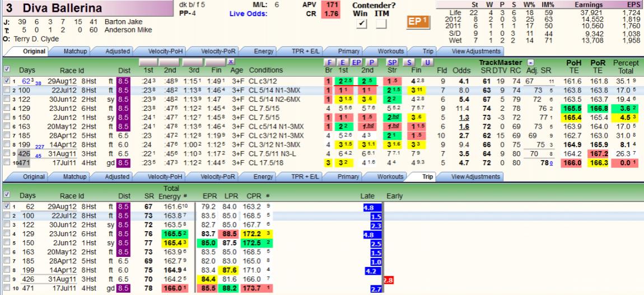Screen dimensions: 644x295
Task: Switch to Matchup tab in upper tab row
Action: tap(75, 51)
